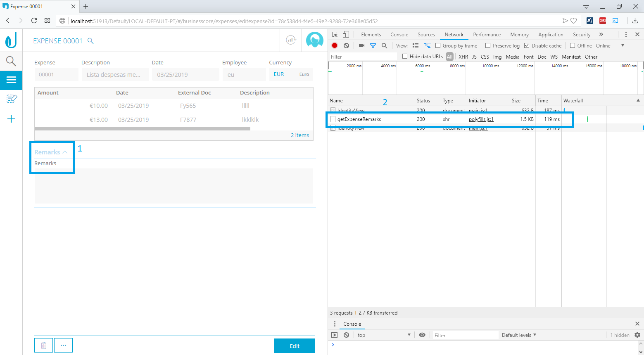Filter requests by XHR type
This screenshot has height=355, width=644.
click(x=463, y=57)
